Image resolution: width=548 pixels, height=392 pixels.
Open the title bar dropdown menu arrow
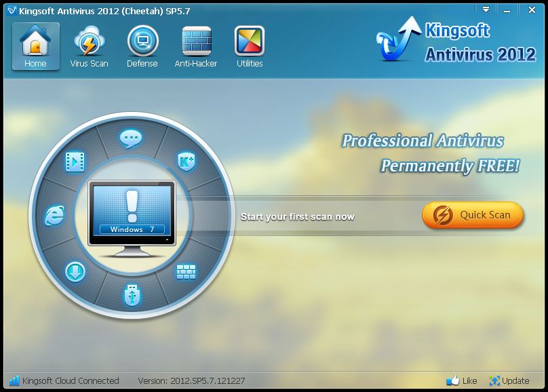coord(486,9)
